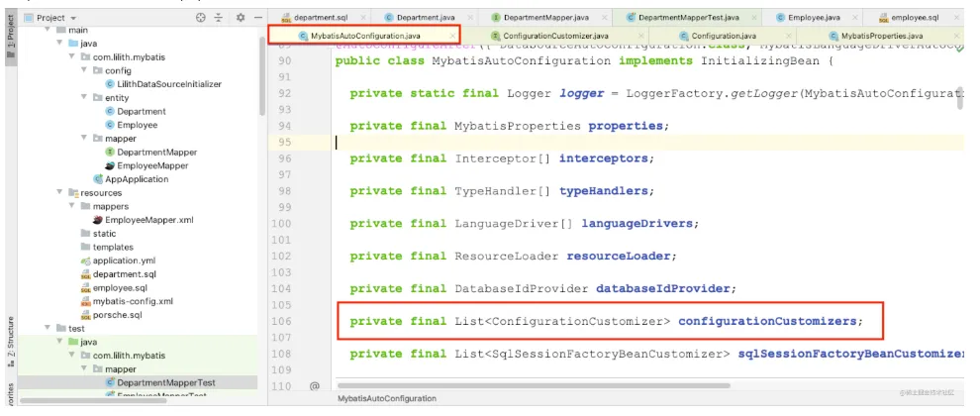Click line number 106 in gutter

[280, 321]
